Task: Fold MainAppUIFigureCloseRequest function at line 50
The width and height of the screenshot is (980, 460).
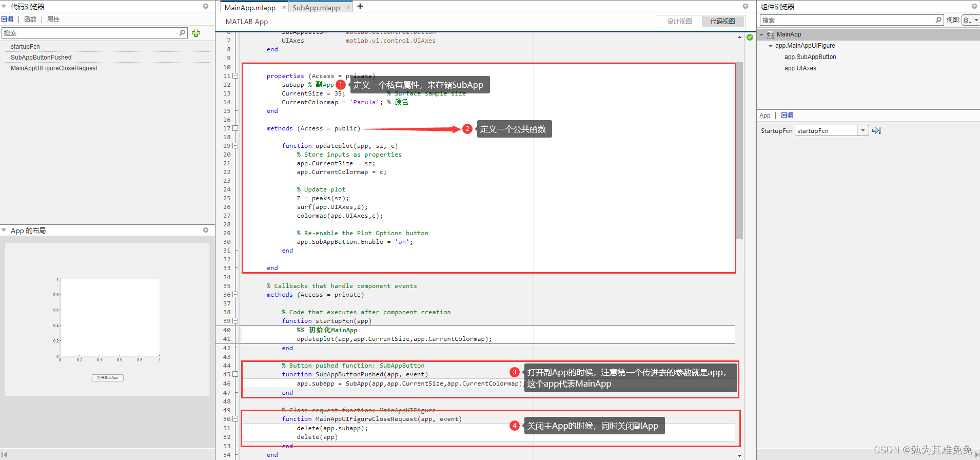Action: 236,419
